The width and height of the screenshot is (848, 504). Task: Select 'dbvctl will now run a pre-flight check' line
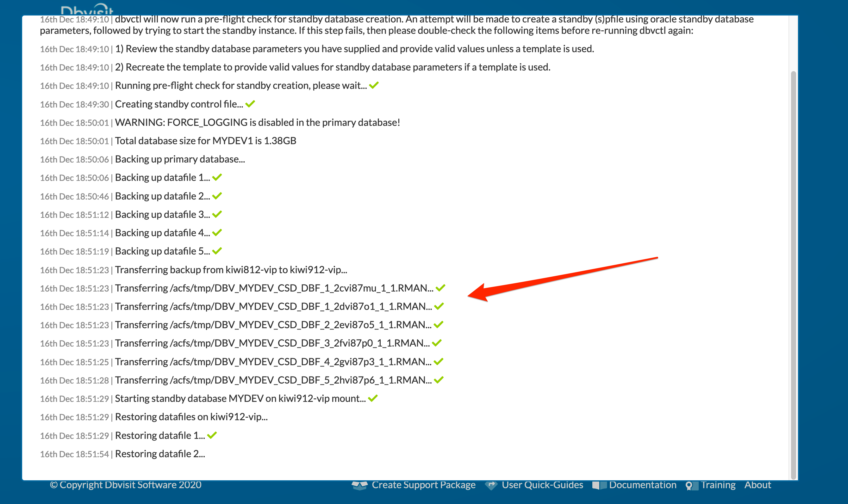tap(397, 25)
